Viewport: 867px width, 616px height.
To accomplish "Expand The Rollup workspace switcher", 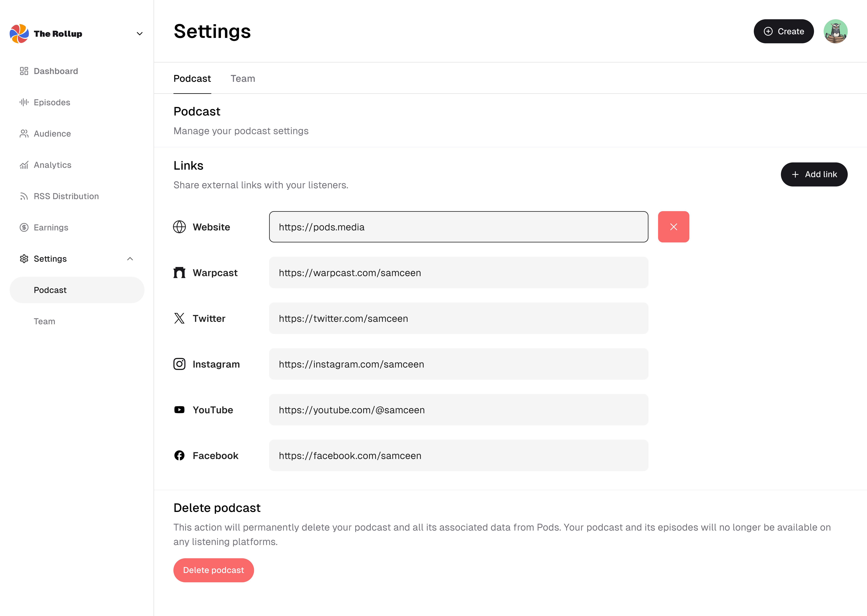I will tap(139, 33).
